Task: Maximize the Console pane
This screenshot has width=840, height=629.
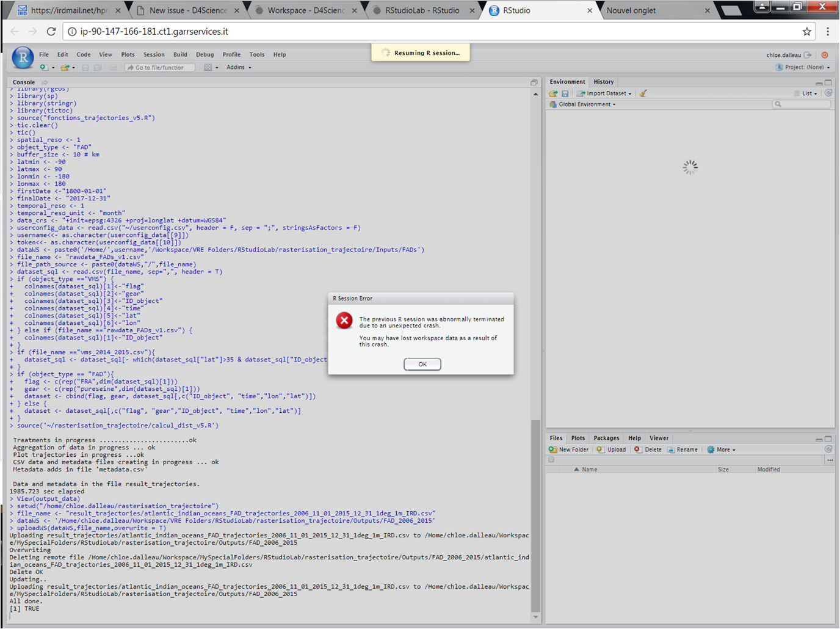Action: pyautogui.click(x=534, y=82)
